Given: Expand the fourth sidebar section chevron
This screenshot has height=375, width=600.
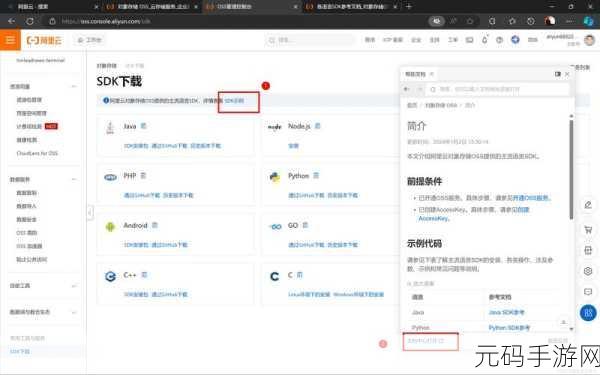Looking at the screenshot, I should 73,312.
